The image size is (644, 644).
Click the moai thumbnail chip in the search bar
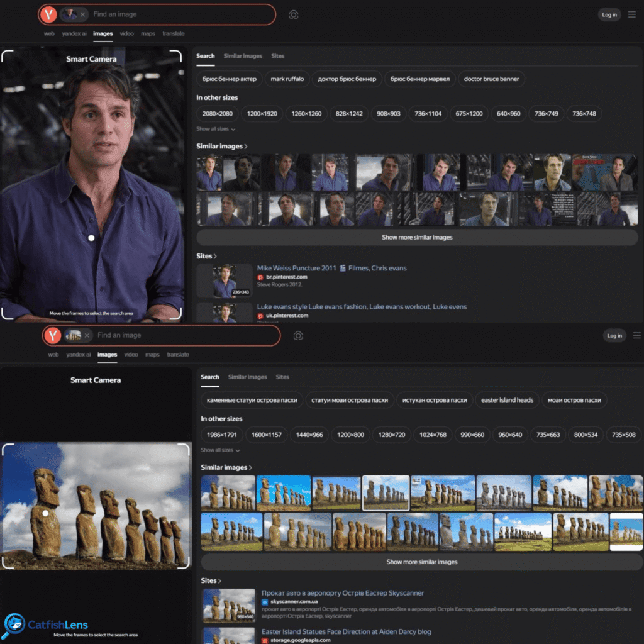[74, 336]
